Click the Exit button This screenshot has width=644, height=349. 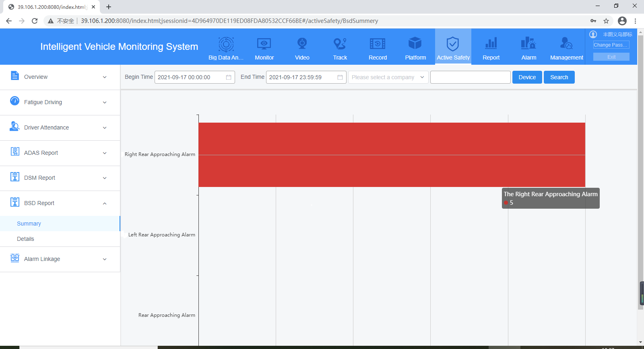(611, 57)
